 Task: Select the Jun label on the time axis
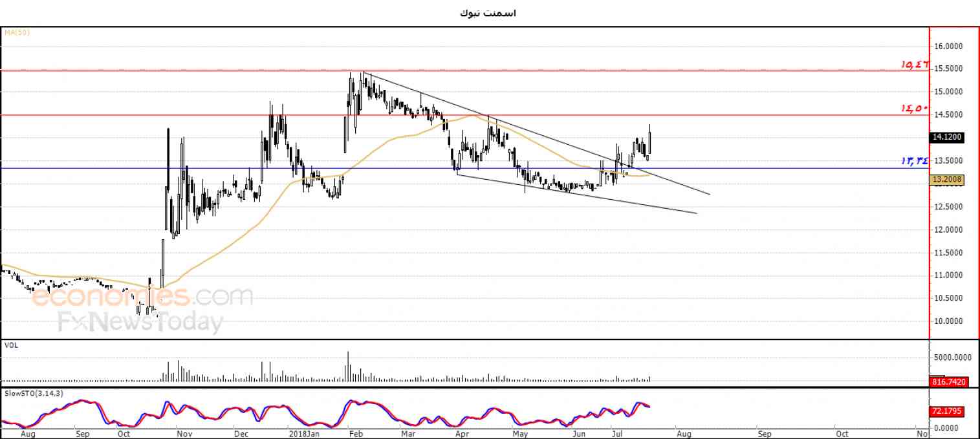click(x=580, y=434)
